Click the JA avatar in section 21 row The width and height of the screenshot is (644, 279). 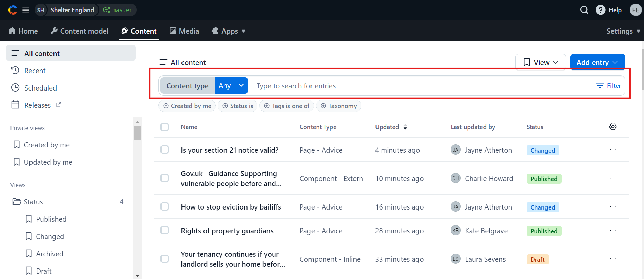pyautogui.click(x=456, y=150)
